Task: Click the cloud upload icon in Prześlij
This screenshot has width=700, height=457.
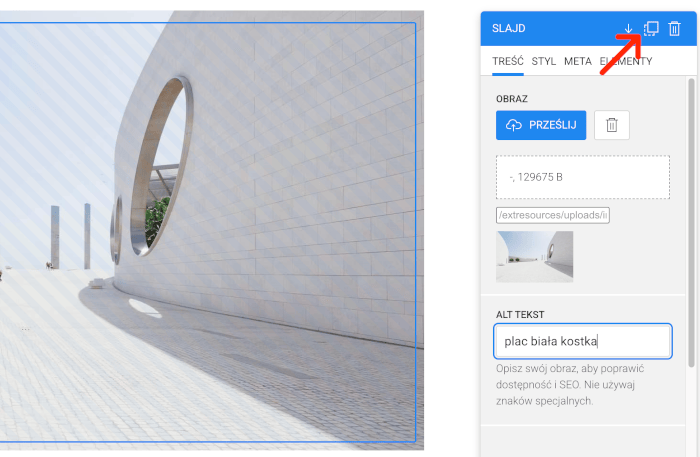Action: (x=514, y=125)
